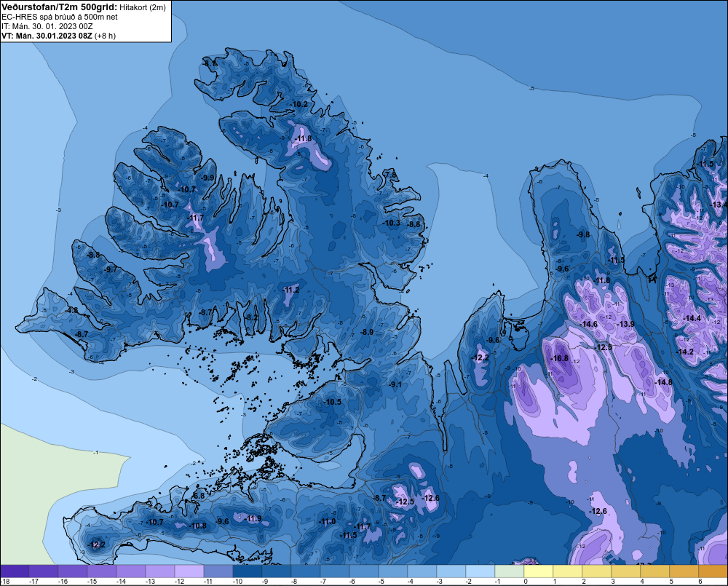Click the -8.9 temperature value on the map
This screenshot has width=728, height=586.
[367, 332]
